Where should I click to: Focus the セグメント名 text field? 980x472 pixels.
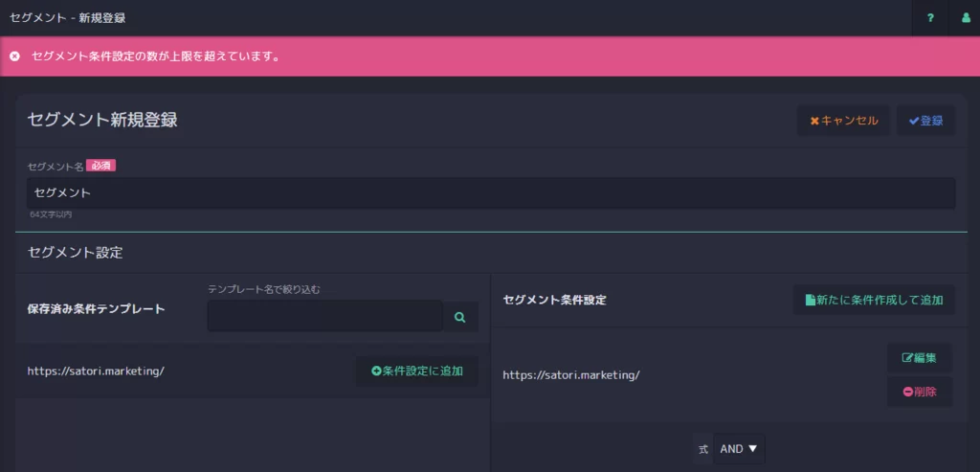pos(491,193)
